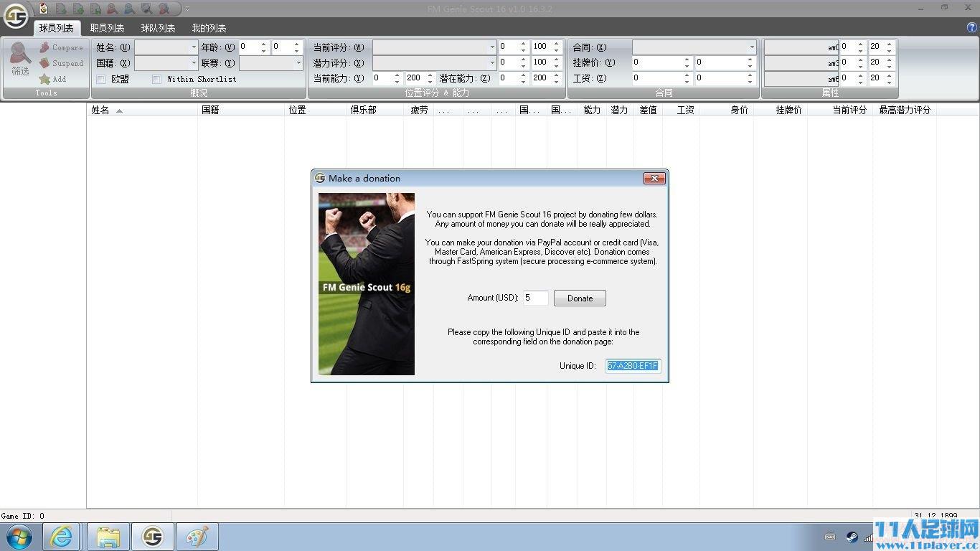Click the 筛选 filter magnifier icon
980x551 pixels.
point(20,52)
